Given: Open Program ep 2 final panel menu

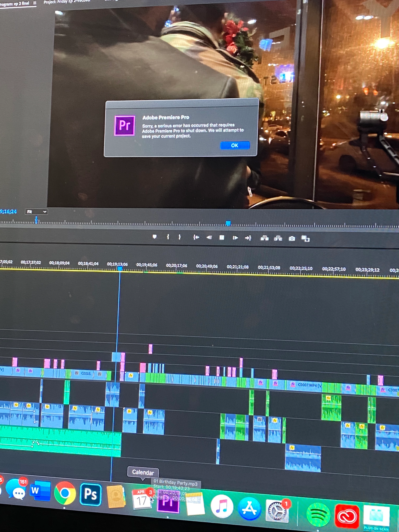Looking at the screenshot, I should [x=35, y=3].
